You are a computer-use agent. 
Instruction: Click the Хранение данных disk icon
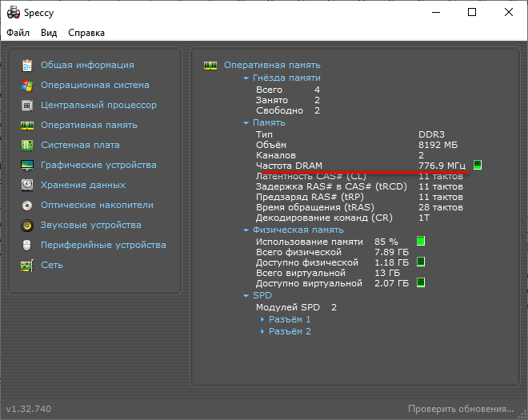(27, 186)
